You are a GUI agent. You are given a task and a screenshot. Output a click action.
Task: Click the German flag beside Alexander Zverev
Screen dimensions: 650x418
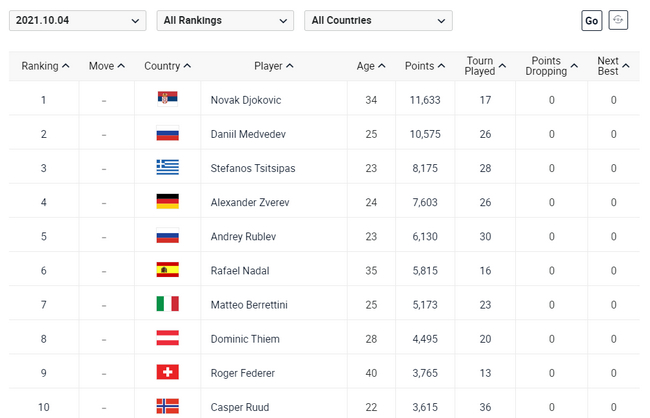(x=167, y=201)
